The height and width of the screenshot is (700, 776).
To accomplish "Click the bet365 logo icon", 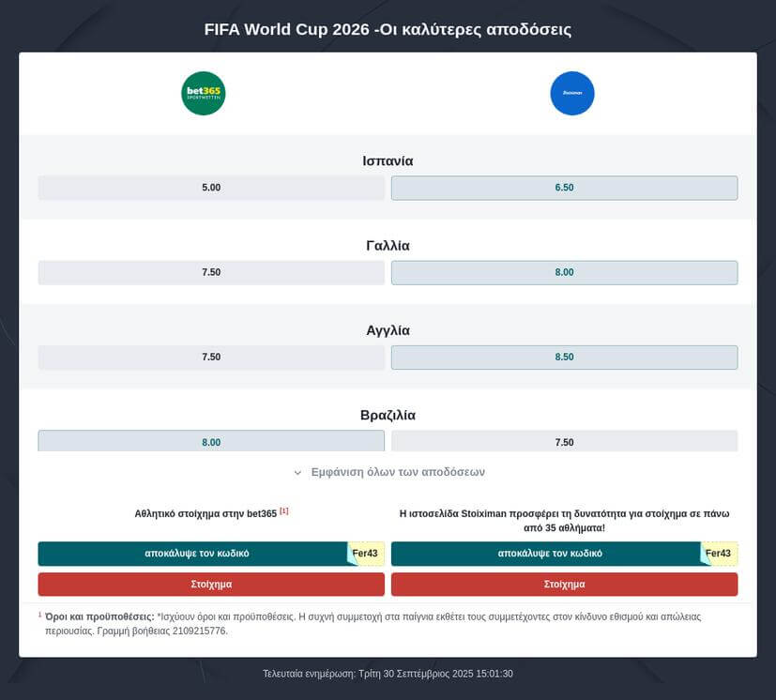I will coord(204,94).
